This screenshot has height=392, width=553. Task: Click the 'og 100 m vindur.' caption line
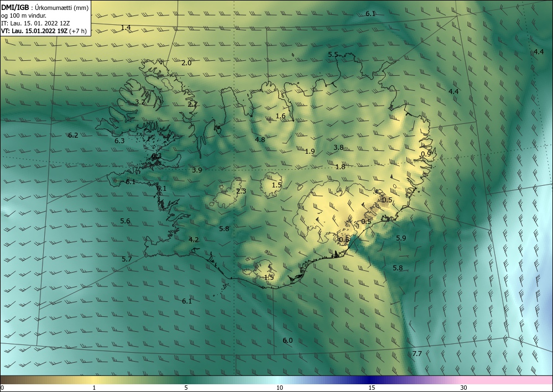(x=24, y=15)
